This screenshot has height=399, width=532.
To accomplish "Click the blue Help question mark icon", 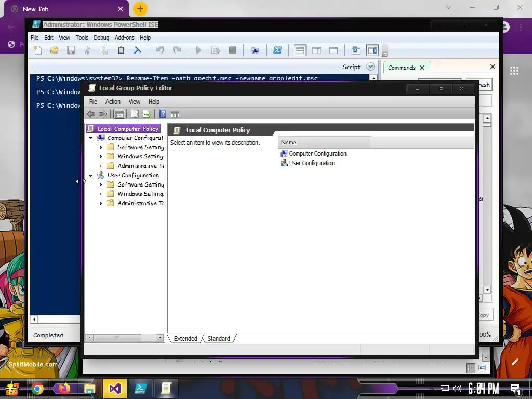I will [x=163, y=114].
